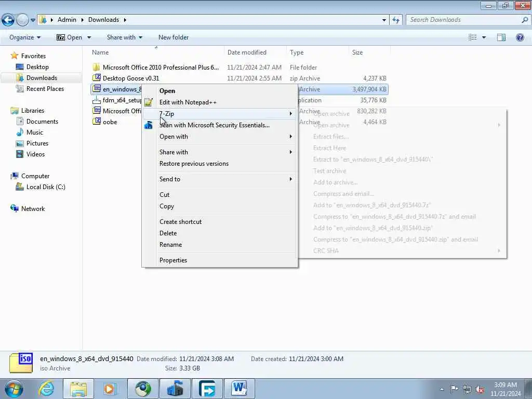Screen dimensions: 532x399
Task: Expand the address bar history dropdown
Action: [384, 20]
